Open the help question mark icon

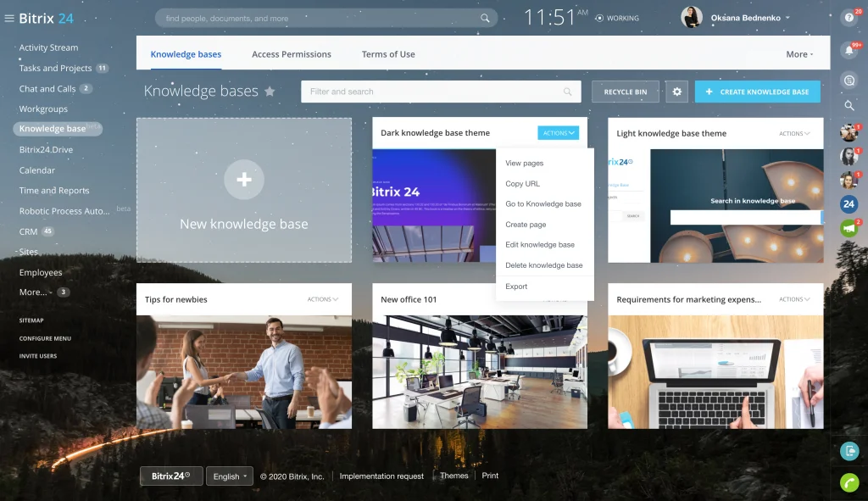pos(849,18)
